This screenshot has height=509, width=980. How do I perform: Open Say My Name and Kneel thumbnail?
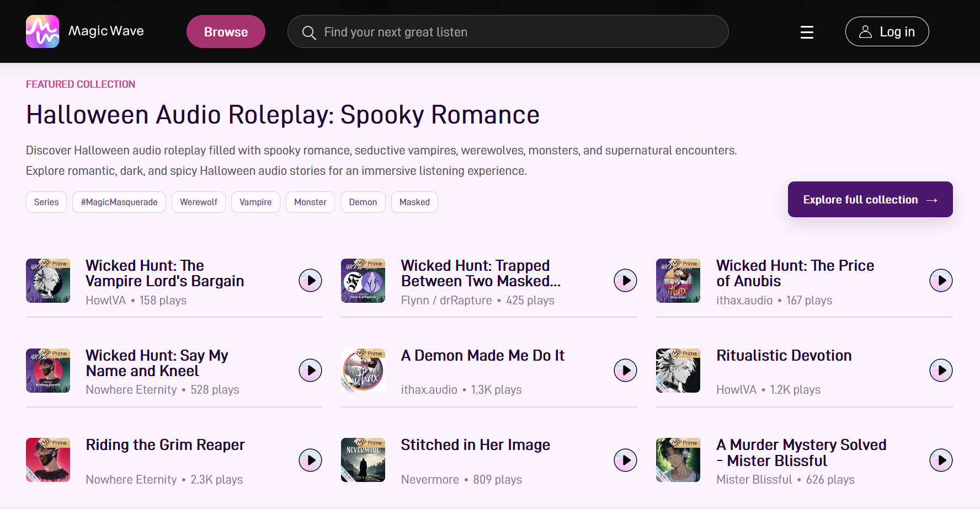[x=48, y=371]
